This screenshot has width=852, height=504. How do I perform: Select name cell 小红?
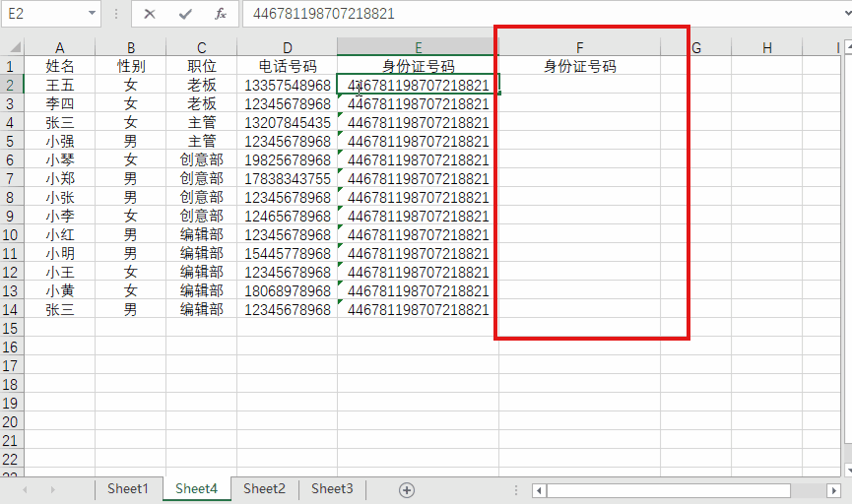pos(60,234)
